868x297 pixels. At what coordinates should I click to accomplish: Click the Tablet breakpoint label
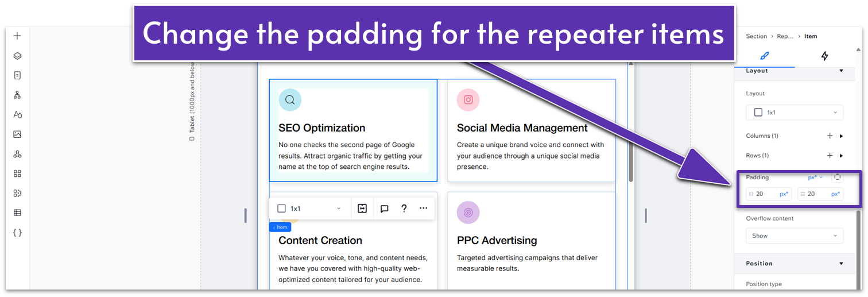(192, 101)
